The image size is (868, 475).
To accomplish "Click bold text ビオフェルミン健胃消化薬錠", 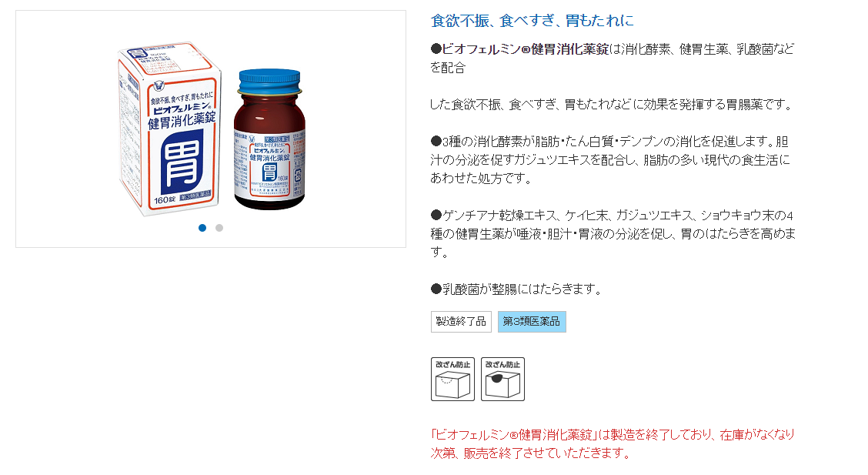I will pos(525,49).
